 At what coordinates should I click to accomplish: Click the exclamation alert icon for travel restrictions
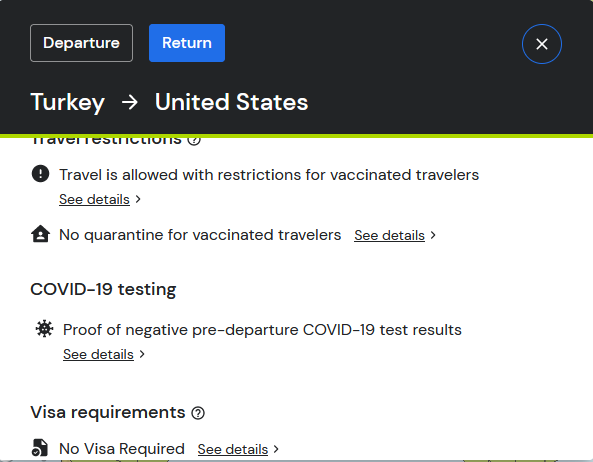40,174
